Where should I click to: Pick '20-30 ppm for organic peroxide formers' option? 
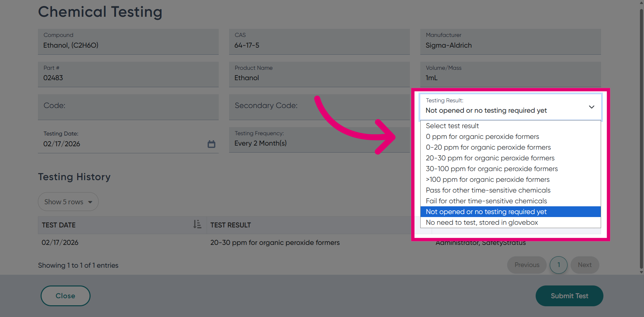[511, 158]
